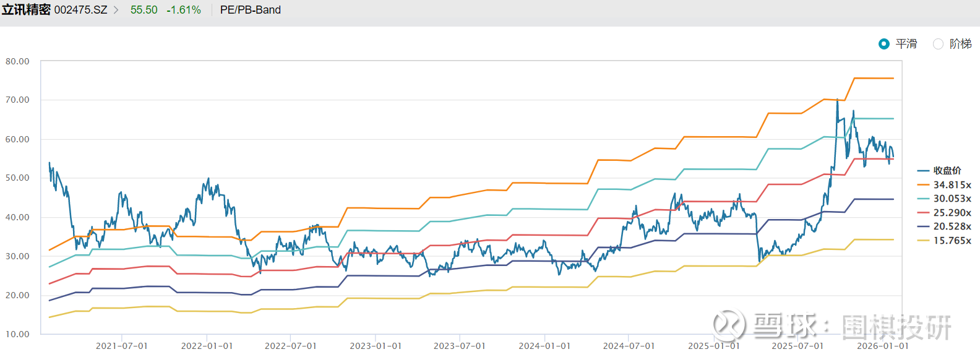
Task: Select the 平滑 radio option
Action: coord(884,44)
